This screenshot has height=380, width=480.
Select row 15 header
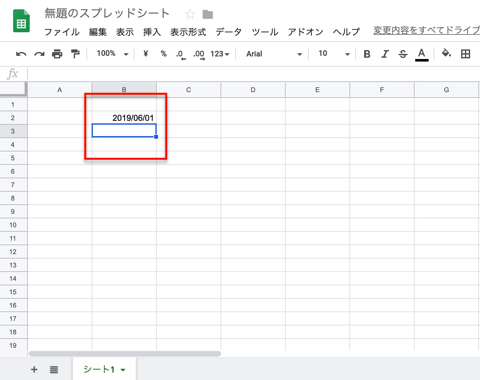(13, 292)
